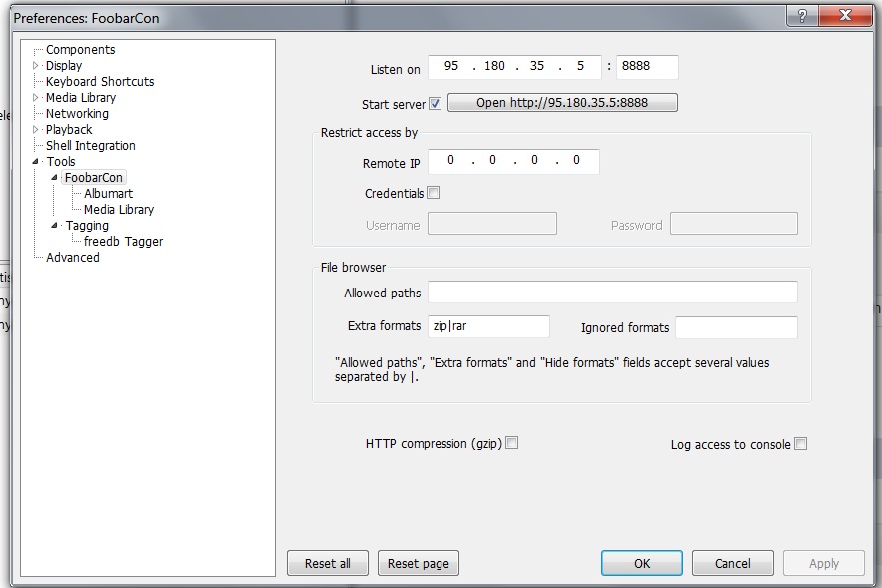882x588 pixels.
Task: Enable Log access to console checkbox
Action: [x=800, y=444]
